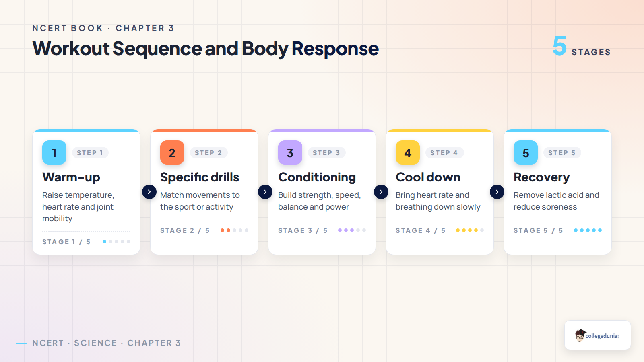The height and width of the screenshot is (362, 644).
Task: Click arrow between Cool down and Recovery
Action: [x=497, y=192]
